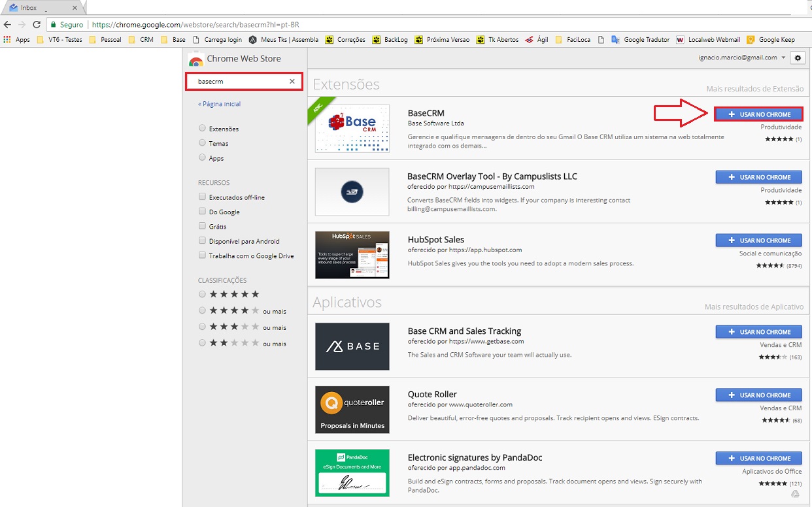812x507 pixels.
Task: Open the Página inicial link
Action: click(220, 104)
